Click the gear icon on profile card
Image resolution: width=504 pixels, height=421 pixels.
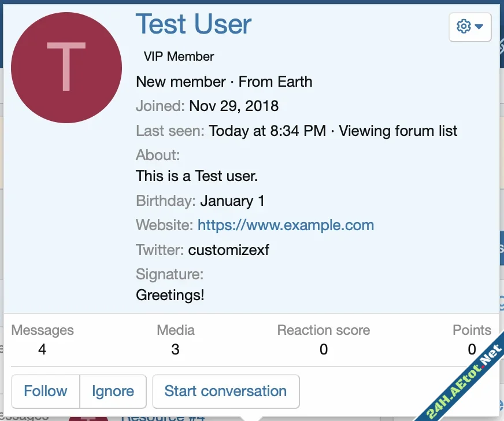tap(464, 27)
